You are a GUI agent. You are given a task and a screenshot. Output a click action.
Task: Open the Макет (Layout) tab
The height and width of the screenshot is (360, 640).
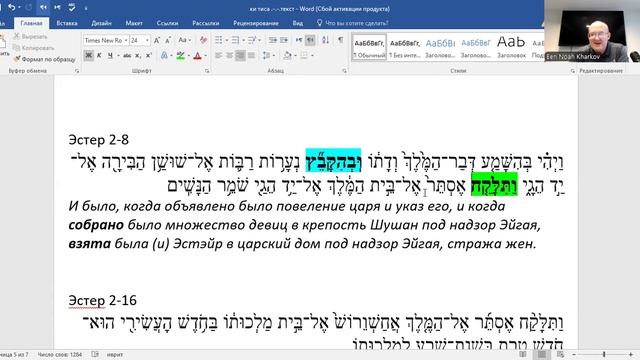pos(134,23)
